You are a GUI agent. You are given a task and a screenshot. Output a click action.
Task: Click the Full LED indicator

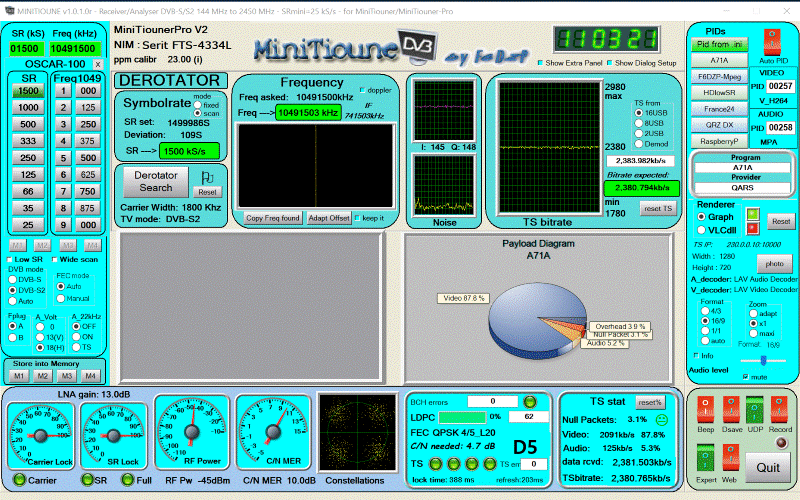[x=128, y=480]
